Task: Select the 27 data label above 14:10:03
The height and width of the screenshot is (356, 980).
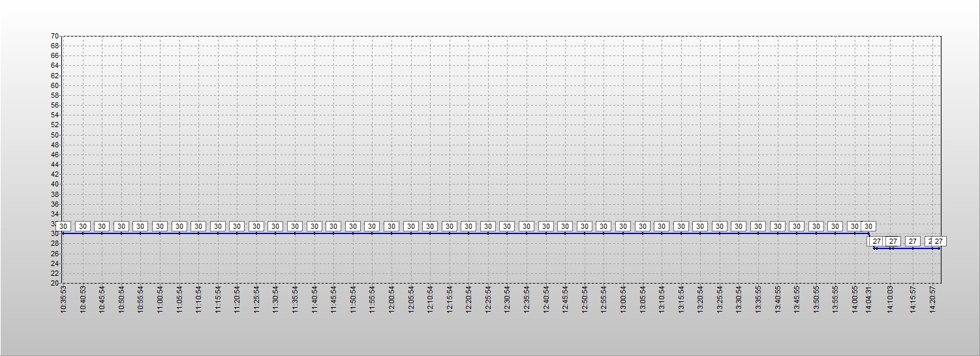Action: click(893, 241)
